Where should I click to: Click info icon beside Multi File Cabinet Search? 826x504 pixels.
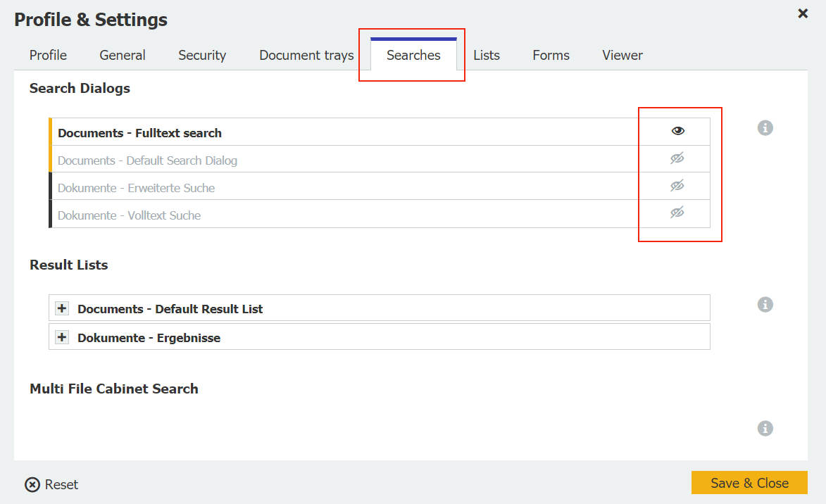click(x=765, y=429)
